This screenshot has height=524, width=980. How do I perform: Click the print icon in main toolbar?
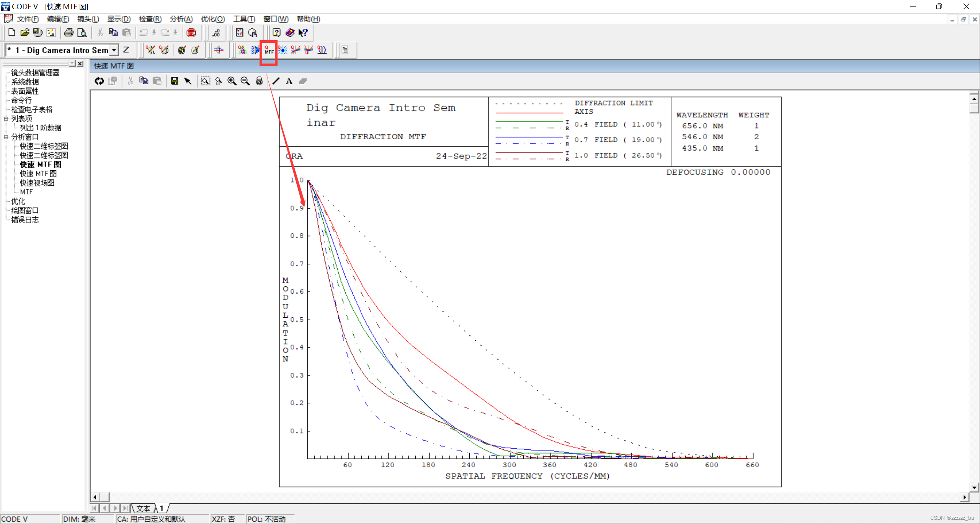coord(69,33)
